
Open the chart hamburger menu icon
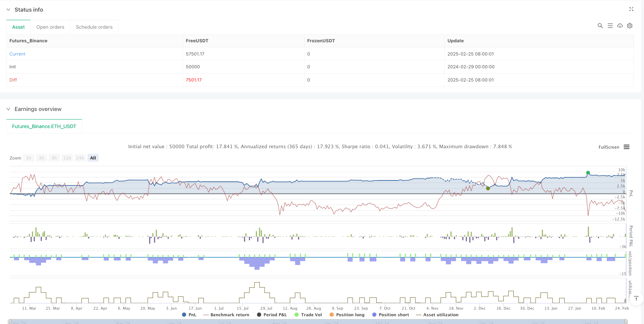[627, 147]
